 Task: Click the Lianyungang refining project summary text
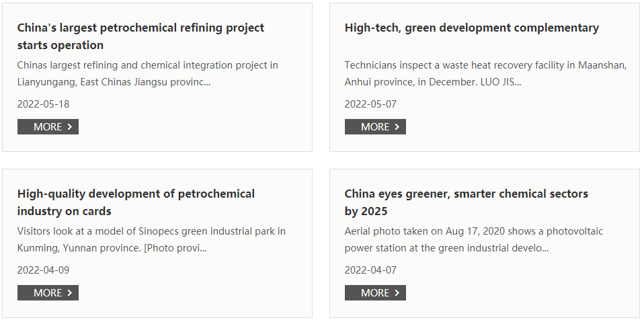point(147,74)
